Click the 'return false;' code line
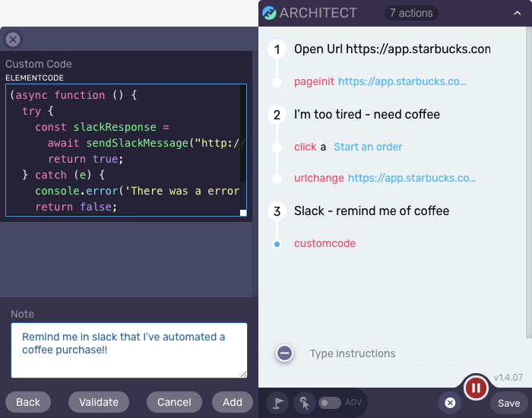 [76, 207]
